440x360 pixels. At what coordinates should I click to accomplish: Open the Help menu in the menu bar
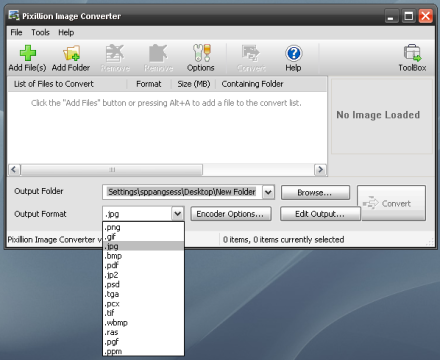coord(66,32)
